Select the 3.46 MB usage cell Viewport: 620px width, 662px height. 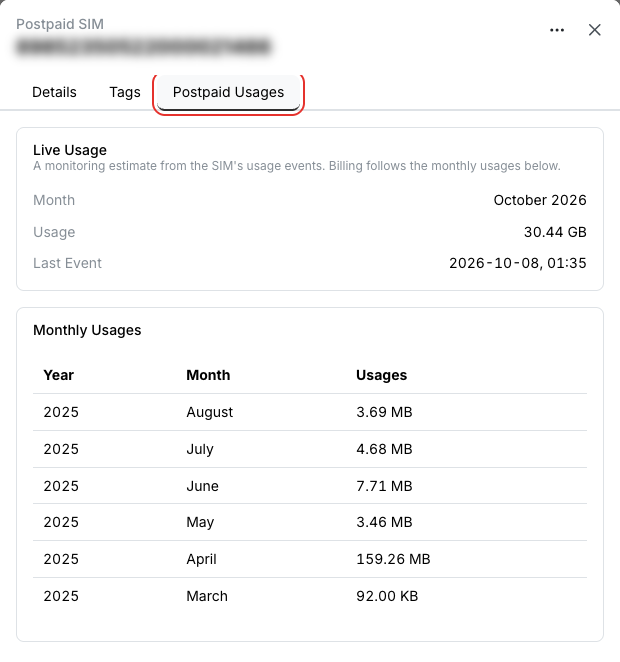pyautogui.click(x=384, y=522)
